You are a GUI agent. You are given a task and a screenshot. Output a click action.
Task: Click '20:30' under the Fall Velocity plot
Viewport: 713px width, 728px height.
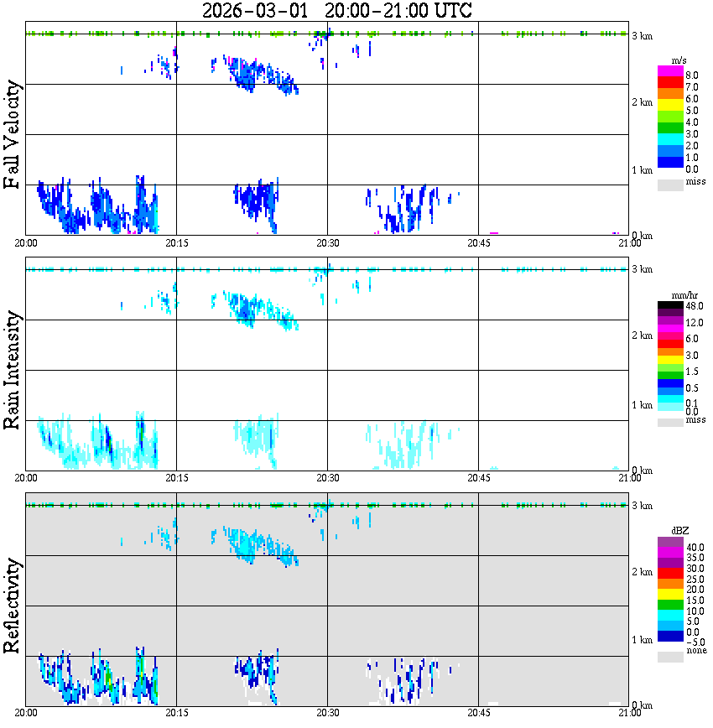point(328,243)
